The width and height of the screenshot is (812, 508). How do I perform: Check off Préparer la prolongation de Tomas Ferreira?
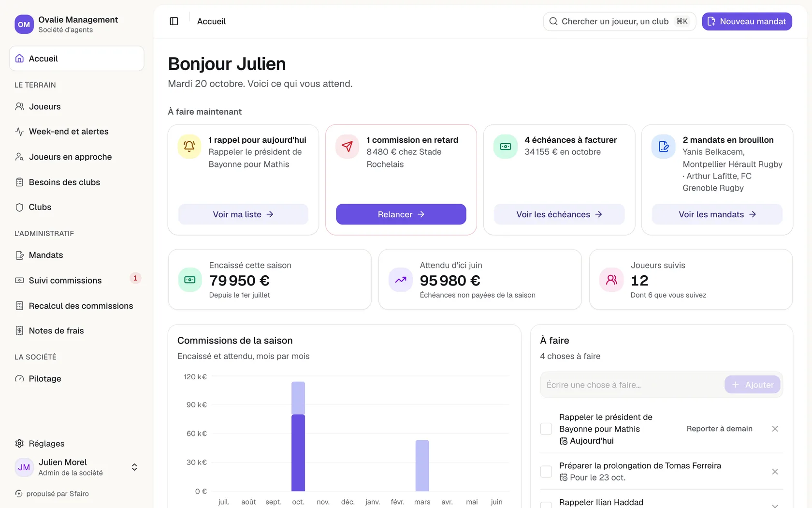click(x=546, y=472)
